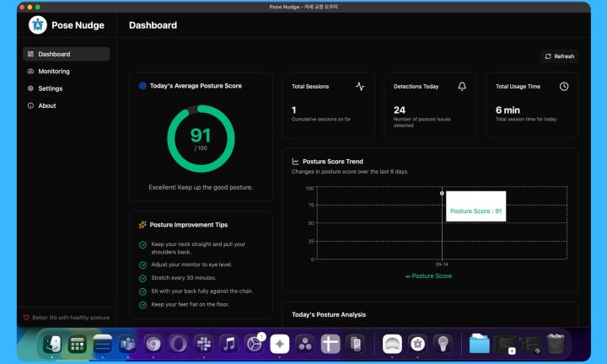
Task: Click the 09-14 data point on the trend chart
Action: point(442,193)
